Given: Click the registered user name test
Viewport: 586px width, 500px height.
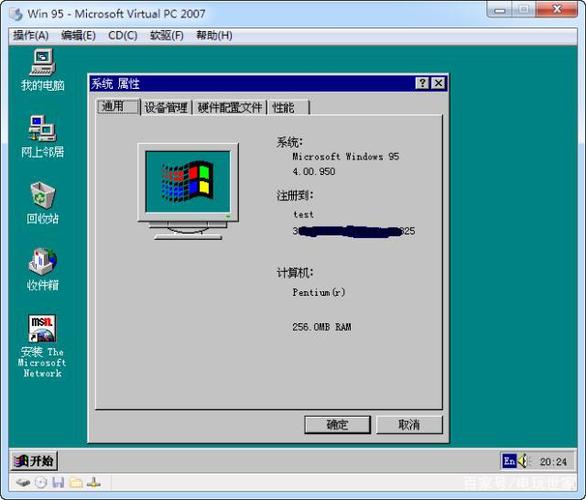Looking at the screenshot, I should click(303, 214).
